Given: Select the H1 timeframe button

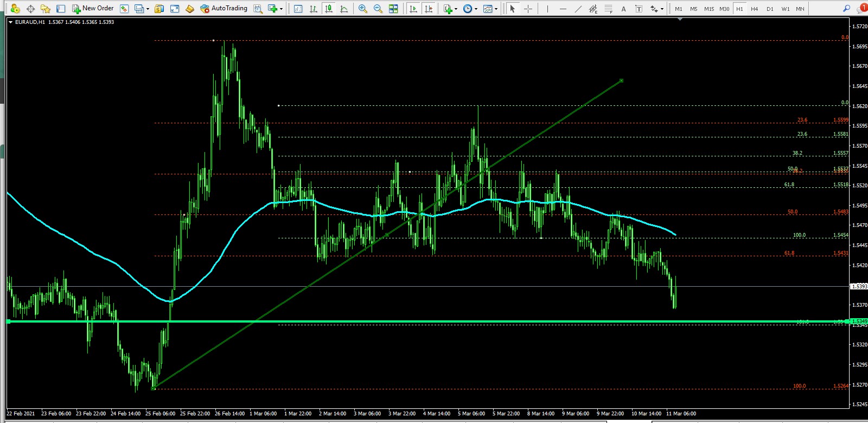Looking at the screenshot, I should click(x=739, y=9).
